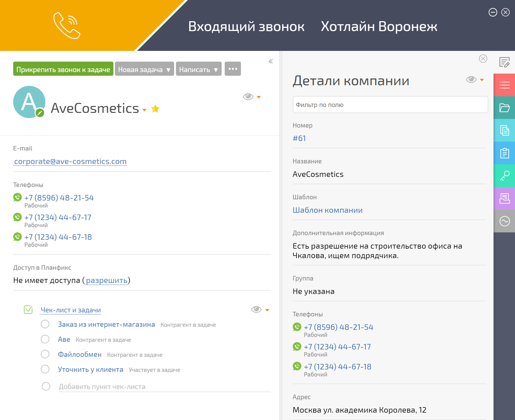Open orange dropdown arrow beside Чек-лист eye
The height and width of the screenshot is (420, 515).
(267, 310)
